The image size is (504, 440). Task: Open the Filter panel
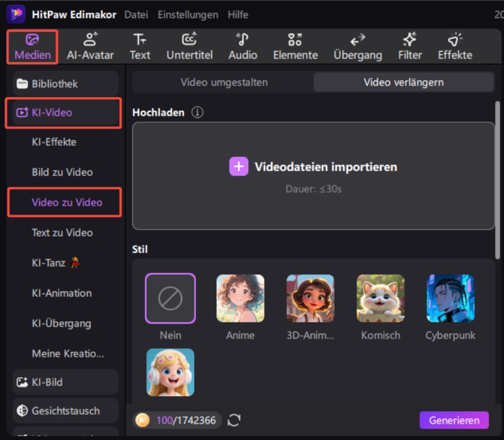pos(409,47)
